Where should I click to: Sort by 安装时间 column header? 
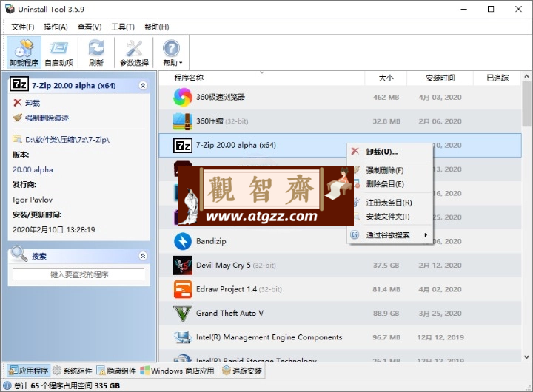[x=440, y=78]
